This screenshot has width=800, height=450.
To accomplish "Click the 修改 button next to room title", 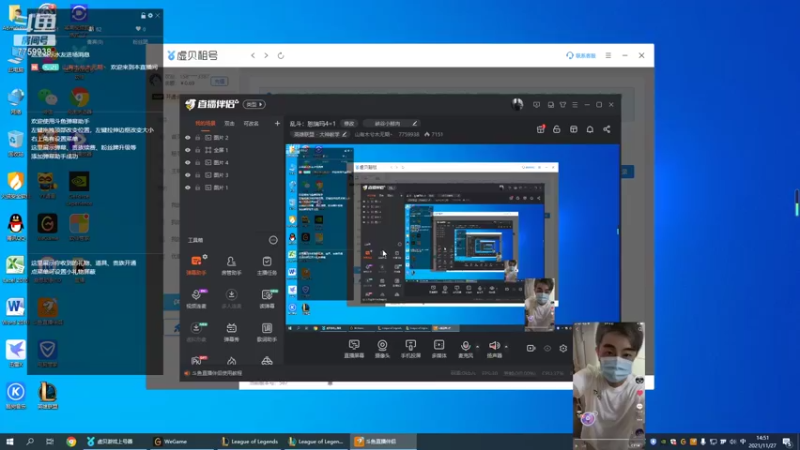I will point(349,123).
